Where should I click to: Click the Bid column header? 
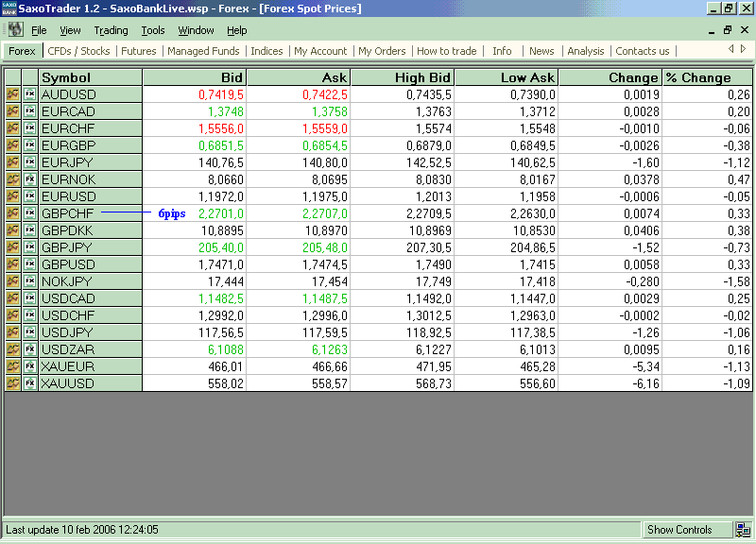click(195, 77)
